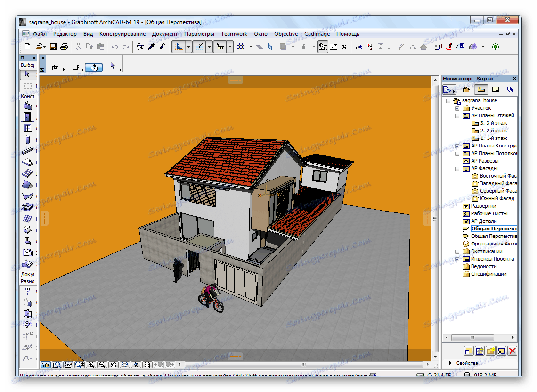Activate the Orbit icon in bottom bar

click(x=125, y=365)
